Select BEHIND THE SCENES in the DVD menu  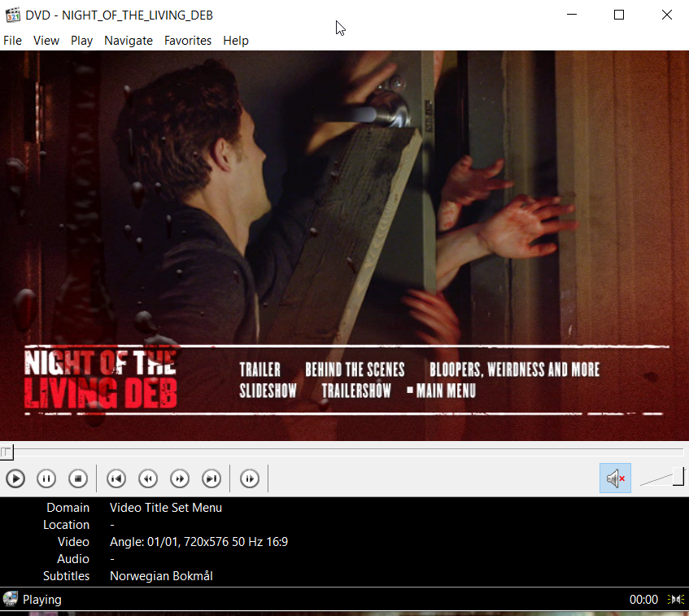355,369
